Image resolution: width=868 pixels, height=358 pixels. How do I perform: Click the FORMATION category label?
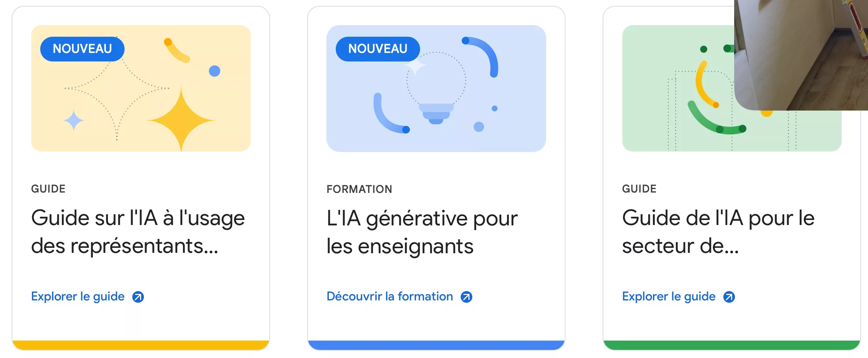click(359, 189)
